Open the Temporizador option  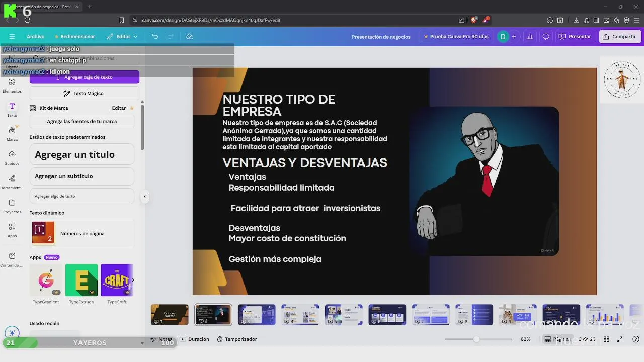tap(237, 339)
